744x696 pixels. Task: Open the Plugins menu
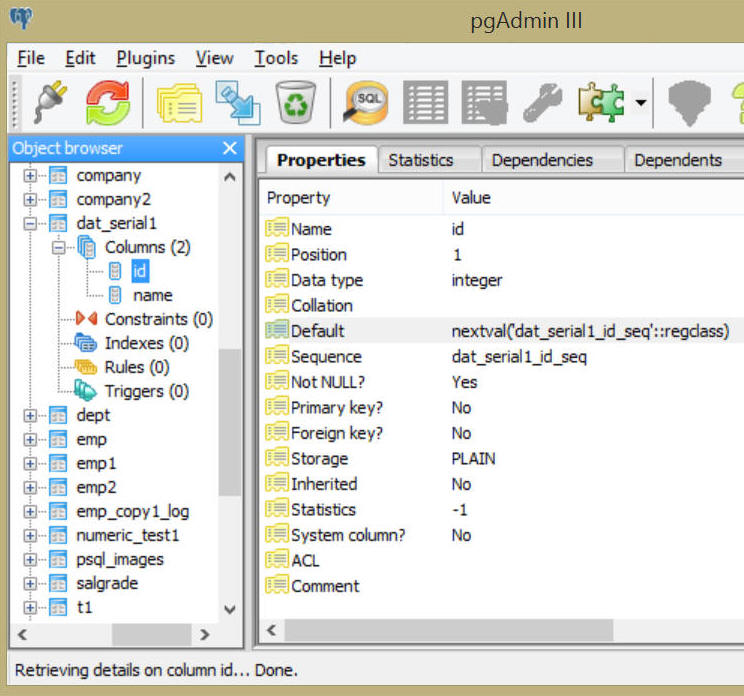(145, 58)
